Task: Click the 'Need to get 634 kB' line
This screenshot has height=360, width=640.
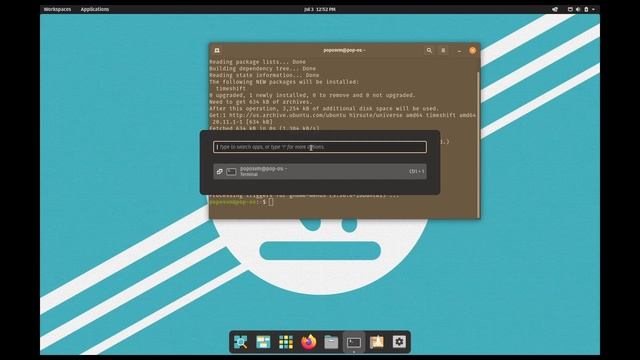Action: 260,102
